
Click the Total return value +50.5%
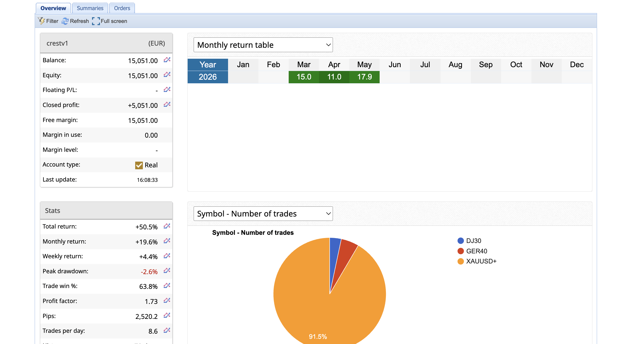pos(146,227)
